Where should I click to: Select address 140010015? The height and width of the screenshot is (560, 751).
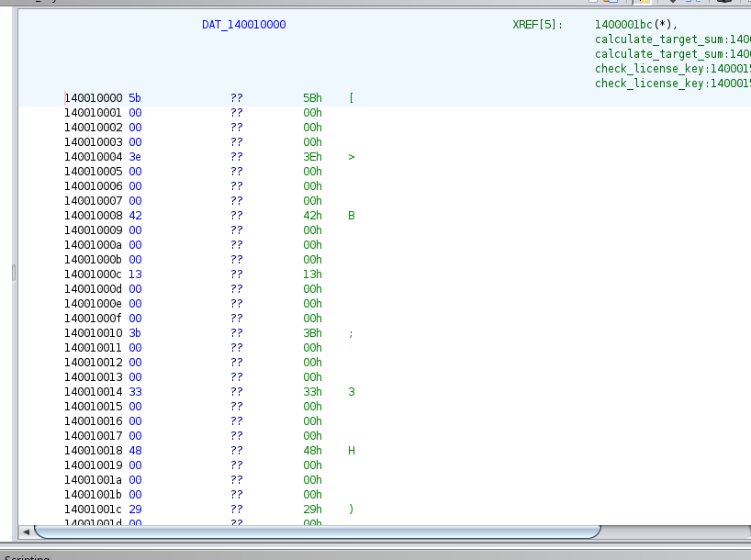click(x=94, y=407)
